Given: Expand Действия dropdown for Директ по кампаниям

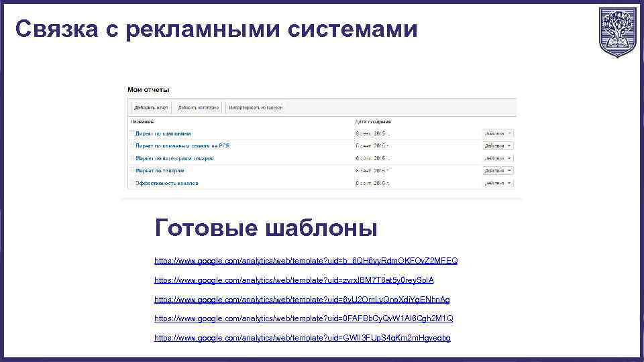Looking at the screenshot, I should 498,133.
